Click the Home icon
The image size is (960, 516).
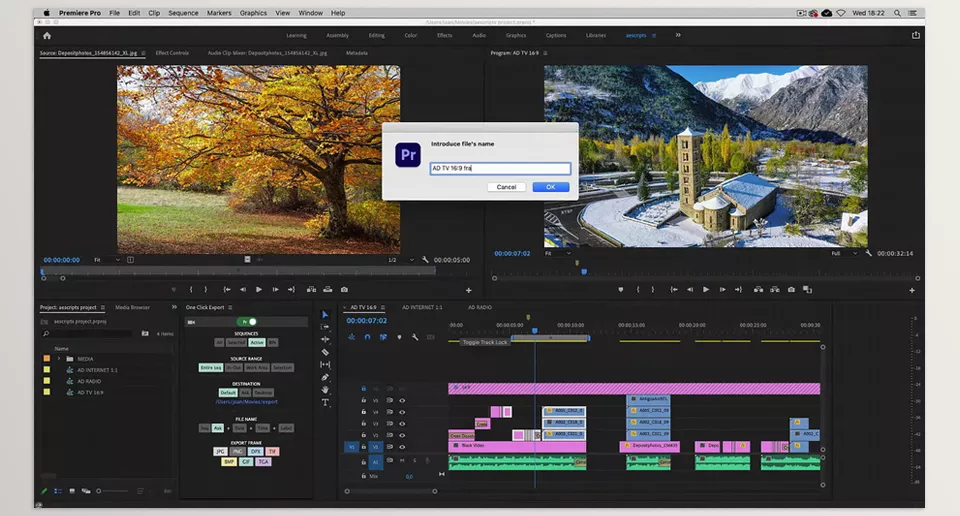point(47,36)
